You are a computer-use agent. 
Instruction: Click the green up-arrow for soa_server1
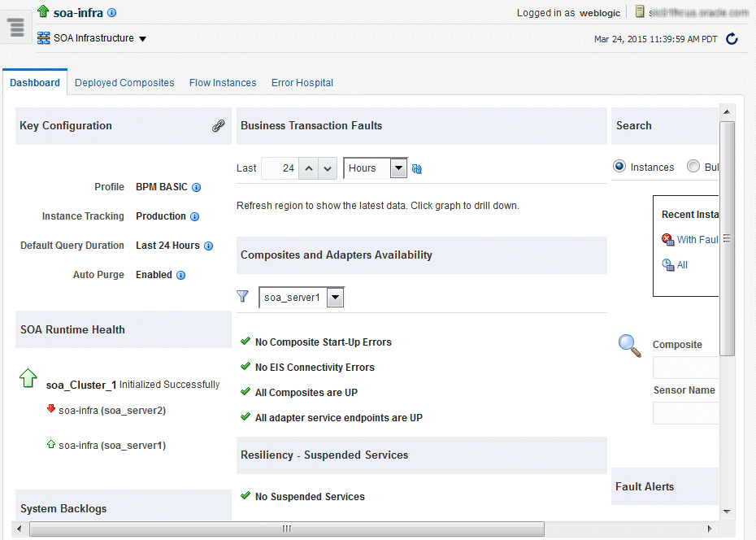(x=51, y=444)
